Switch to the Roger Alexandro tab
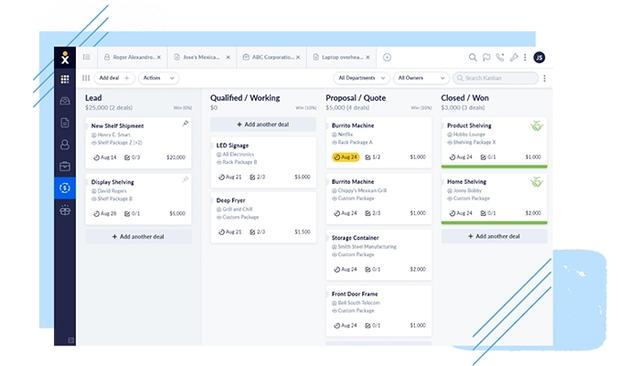640x366 pixels. click(x=132, y=58)
